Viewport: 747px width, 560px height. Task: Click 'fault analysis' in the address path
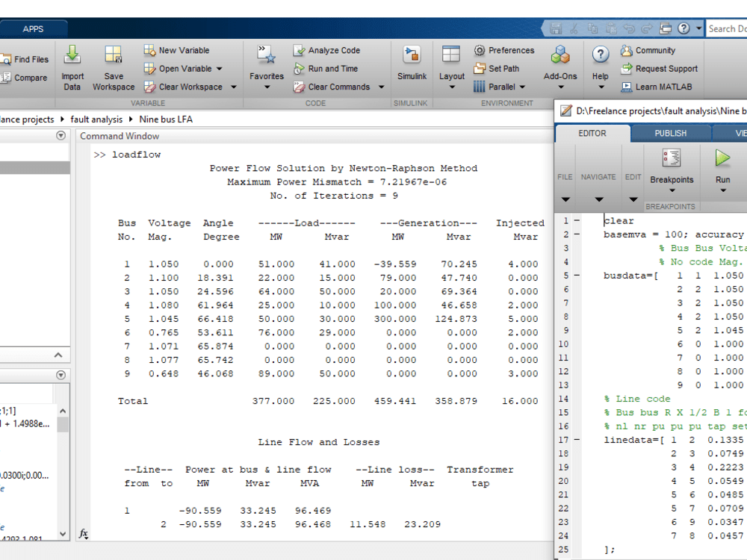point(96,119)
